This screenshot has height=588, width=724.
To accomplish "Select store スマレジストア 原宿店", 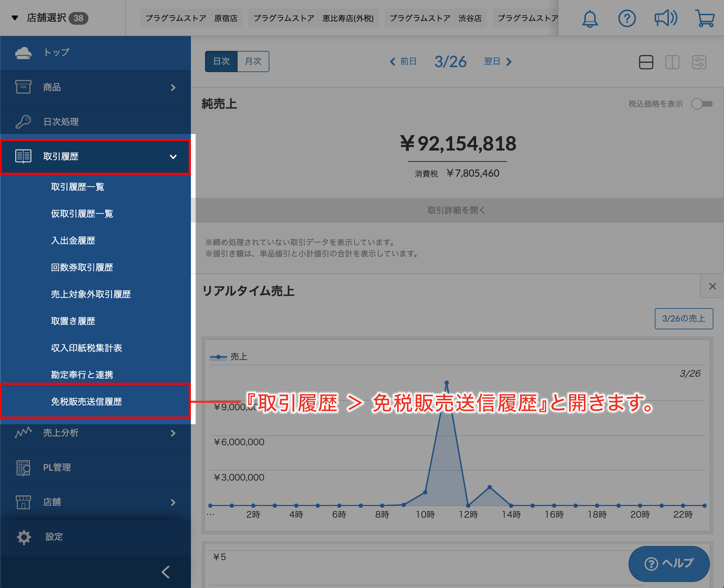I will [x=191, y=18].
